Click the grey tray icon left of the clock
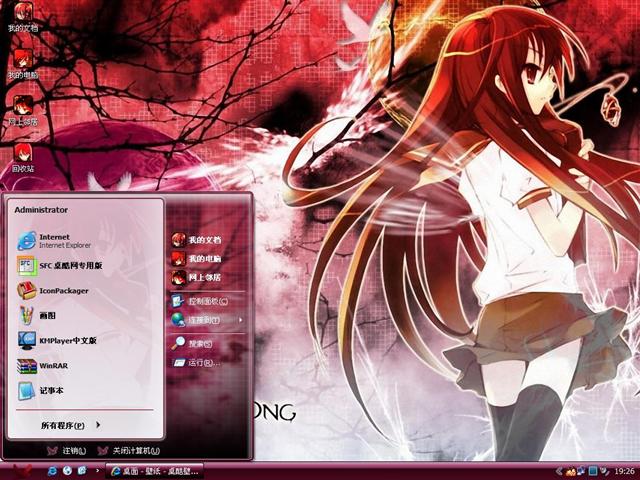The width and height of the screenshot is (640, 480). click(x=604, y=471)
